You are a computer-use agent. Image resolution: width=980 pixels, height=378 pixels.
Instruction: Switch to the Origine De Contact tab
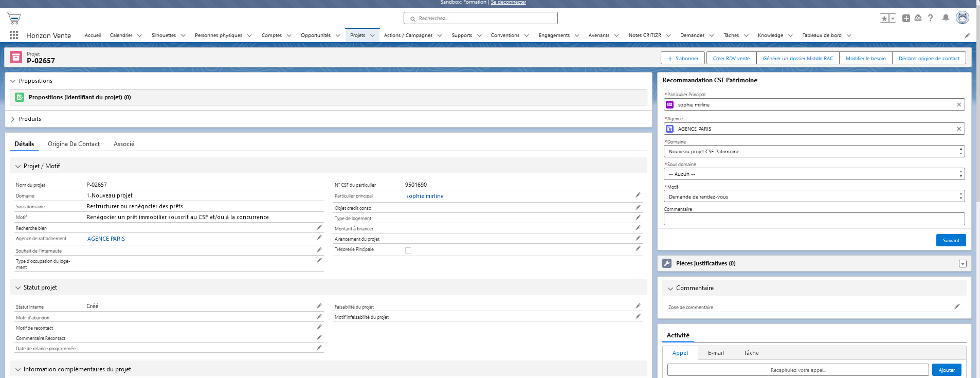point(74,144)
